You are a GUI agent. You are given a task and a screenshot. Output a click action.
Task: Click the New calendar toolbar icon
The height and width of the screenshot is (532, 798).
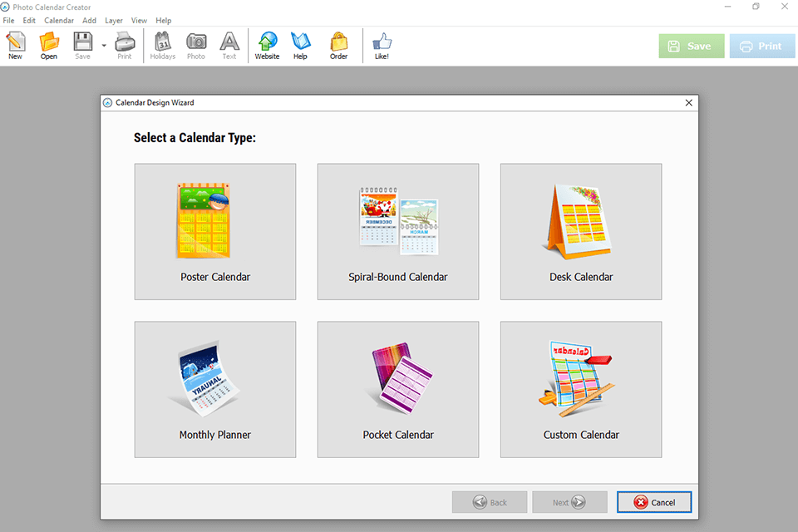15,46
